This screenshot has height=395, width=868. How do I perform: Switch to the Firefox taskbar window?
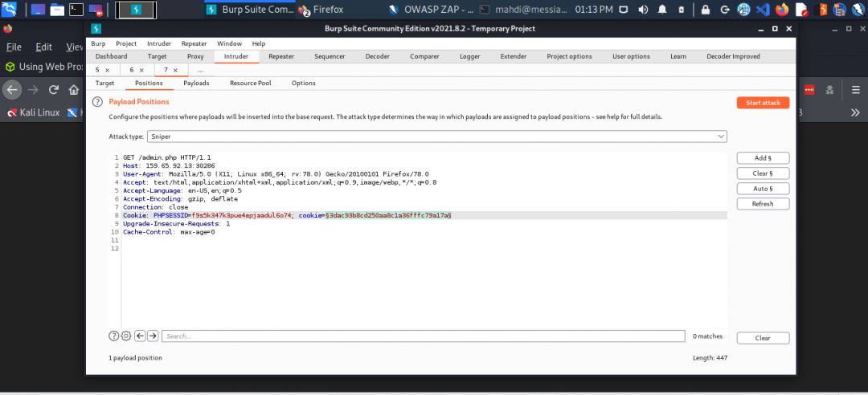tap(321, 10)
